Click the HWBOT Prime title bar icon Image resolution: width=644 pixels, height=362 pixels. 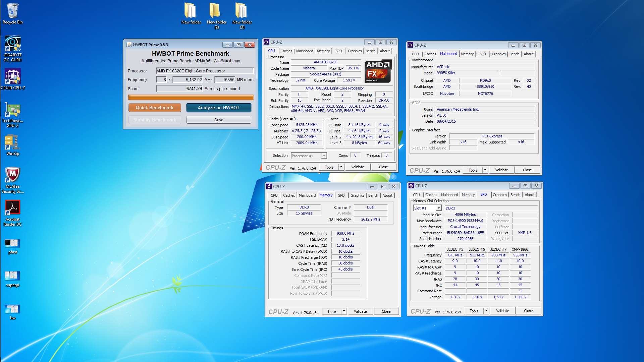click(129, 45)
